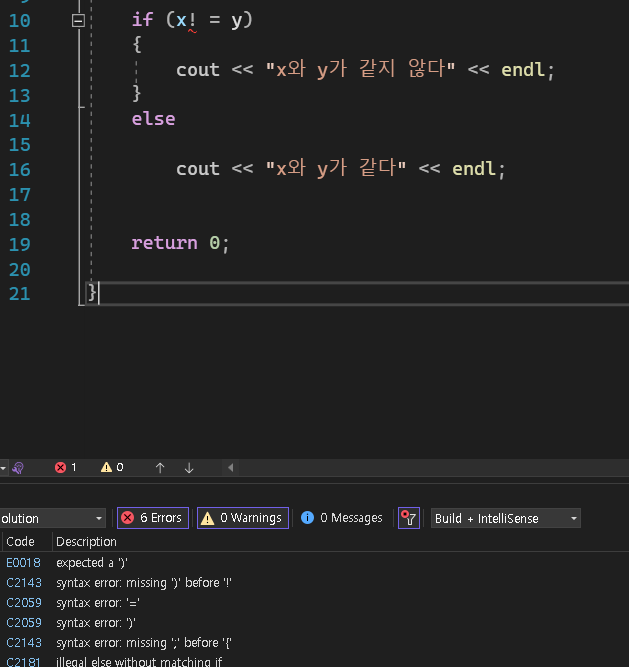Image resolution: width=629 pixels, height=667 pixels.
Task: Click the warning count indicator in editor status bar
Action: tap(113, 467)
